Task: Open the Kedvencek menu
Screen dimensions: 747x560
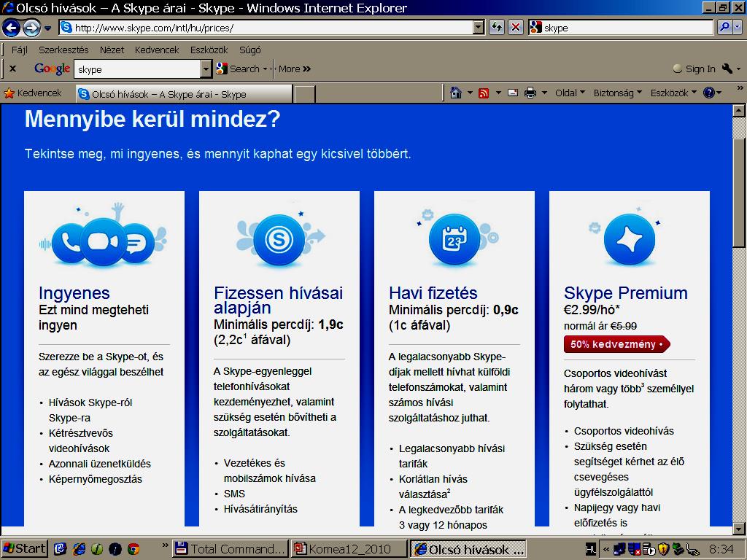Action: (157, 50)
